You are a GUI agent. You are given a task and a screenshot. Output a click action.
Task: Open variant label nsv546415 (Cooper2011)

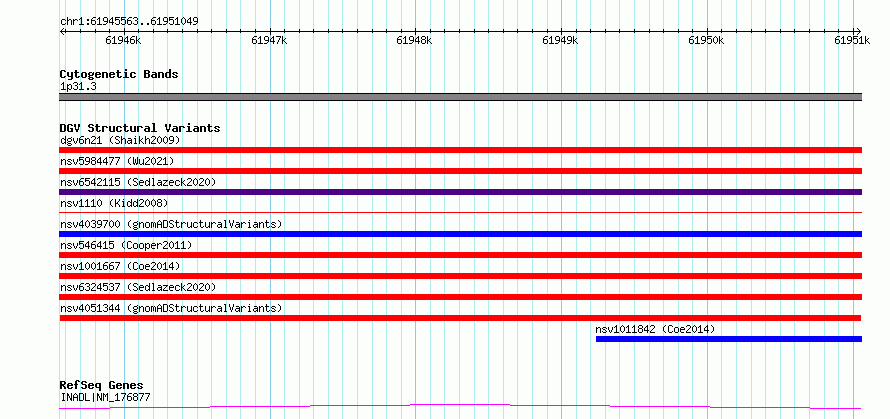126,245
